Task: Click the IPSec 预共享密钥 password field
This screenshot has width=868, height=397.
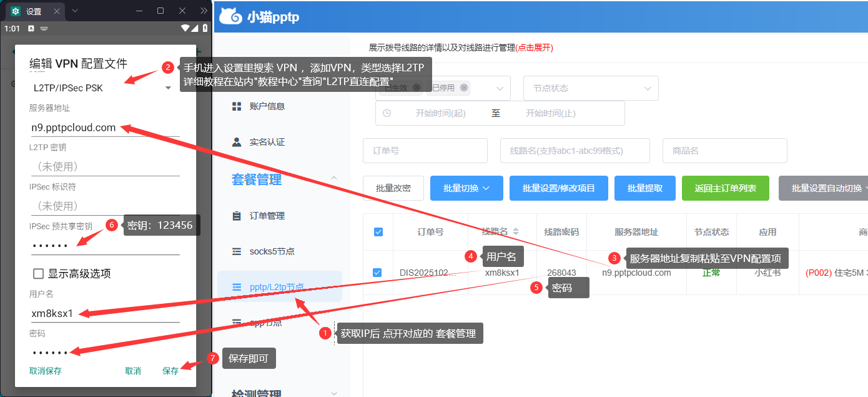Action: click(x=104, y=246)
